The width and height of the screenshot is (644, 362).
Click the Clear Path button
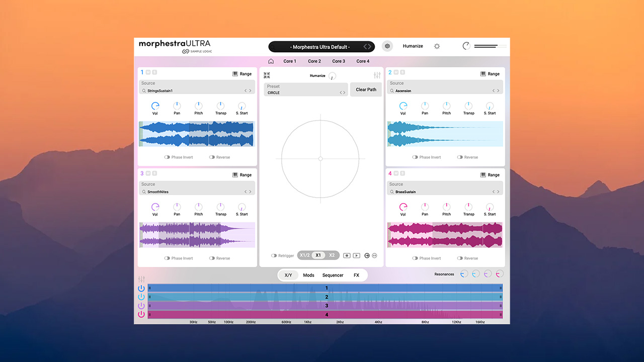[x=366, y=89]
